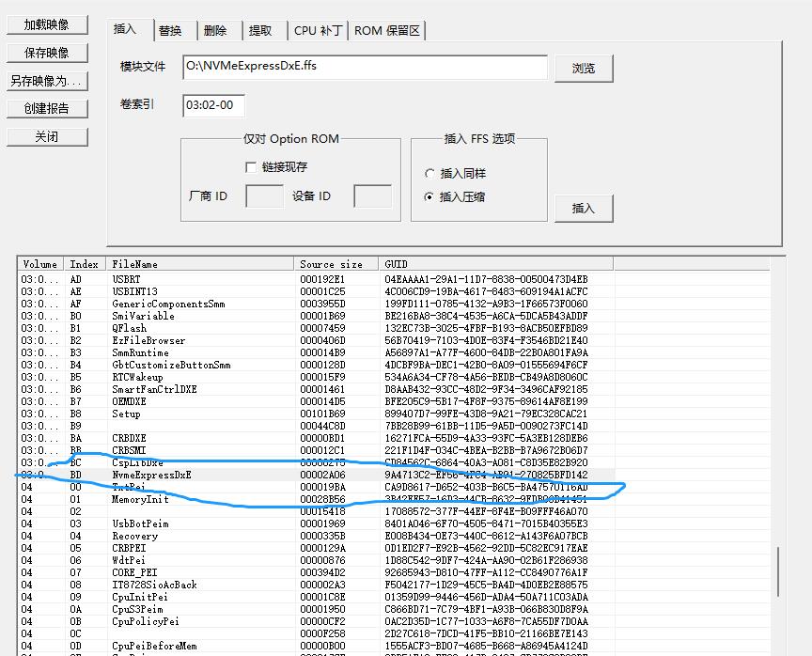Focus the 模块文件 path field

[x=365, y=68]
